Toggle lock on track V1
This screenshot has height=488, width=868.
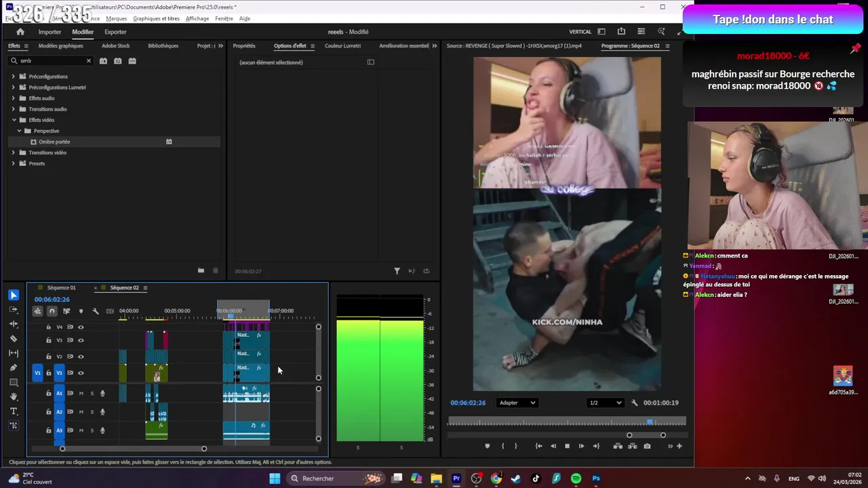point(48,373)
